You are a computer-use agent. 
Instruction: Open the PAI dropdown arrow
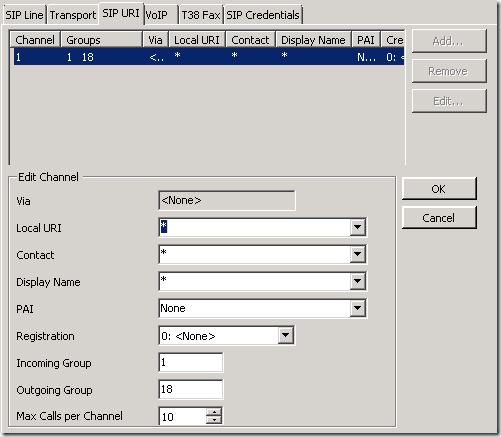tap(357, 308)
